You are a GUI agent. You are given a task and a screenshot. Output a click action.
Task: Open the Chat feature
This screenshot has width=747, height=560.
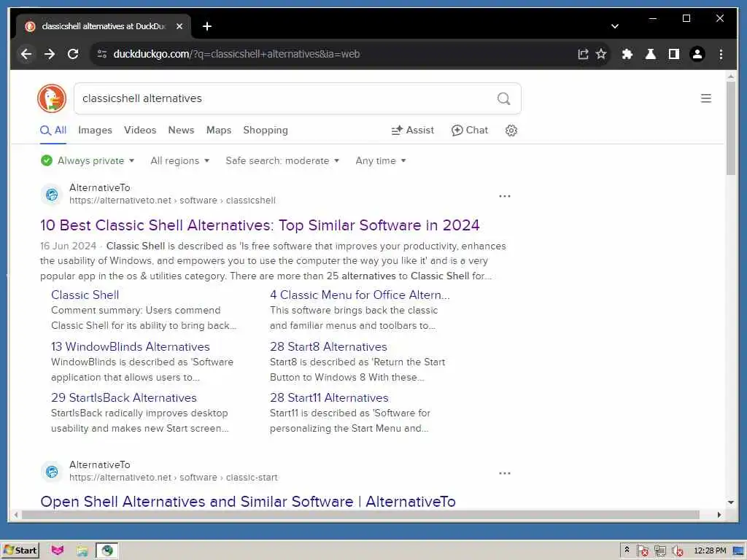tap(470, 131)
